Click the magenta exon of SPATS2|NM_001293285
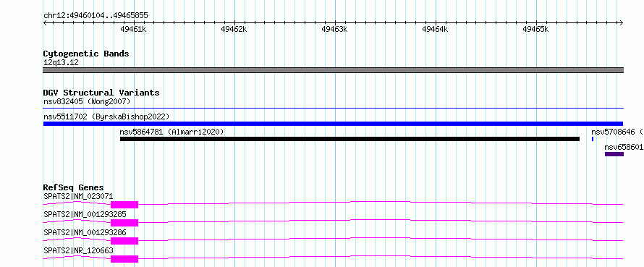This screenshot has height=267, width=644. (x=124, y=223)
